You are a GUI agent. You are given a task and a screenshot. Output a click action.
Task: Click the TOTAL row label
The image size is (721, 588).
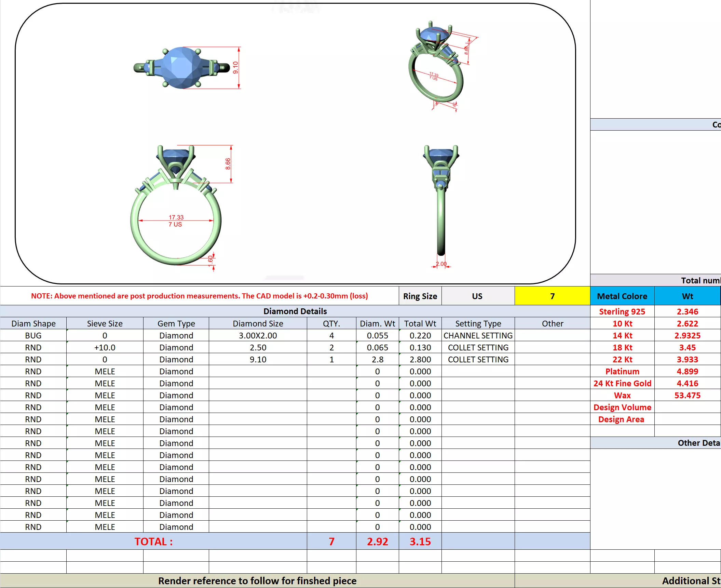[x=153, y=542]
